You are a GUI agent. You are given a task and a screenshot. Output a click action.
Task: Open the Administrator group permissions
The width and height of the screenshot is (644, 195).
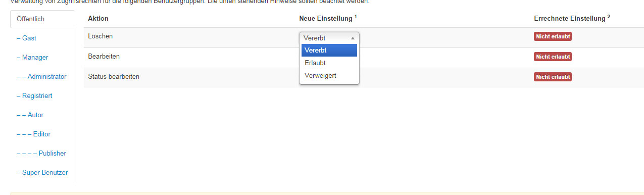42,76
